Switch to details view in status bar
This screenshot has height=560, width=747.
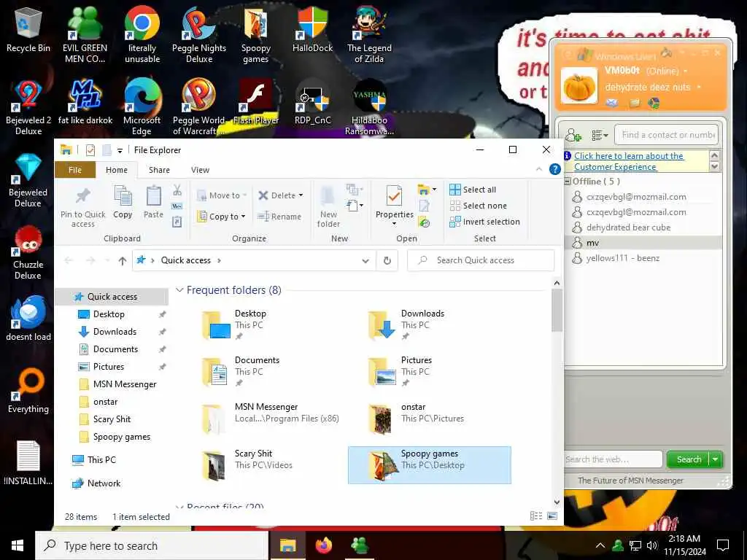[536, 516]
